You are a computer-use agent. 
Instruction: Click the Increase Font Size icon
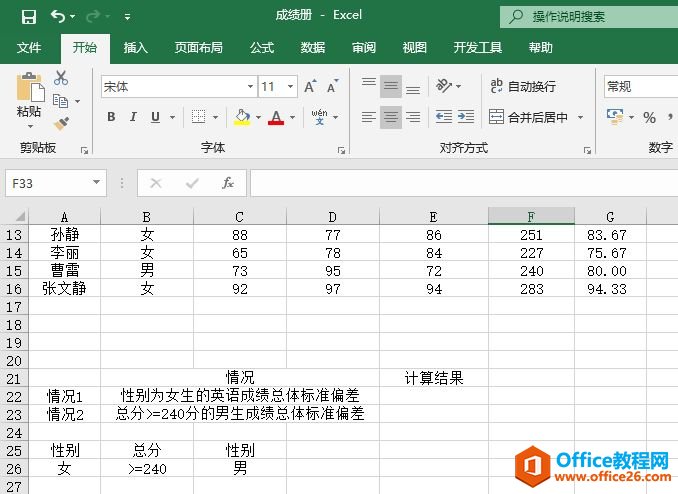pos(310,87)
